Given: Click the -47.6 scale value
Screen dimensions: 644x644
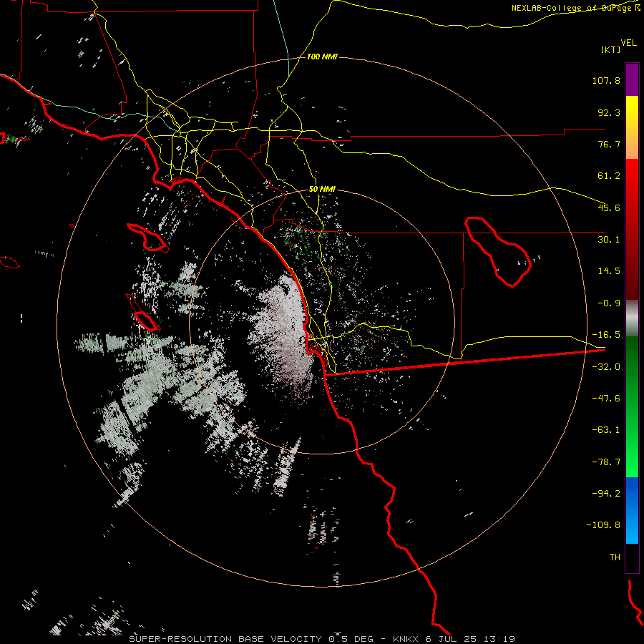Looking at the screenshot, I should pos(606,399).
